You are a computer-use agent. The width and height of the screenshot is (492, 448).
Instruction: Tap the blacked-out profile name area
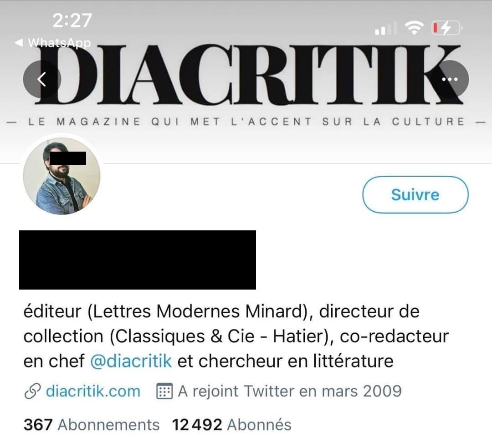(138, 260)
